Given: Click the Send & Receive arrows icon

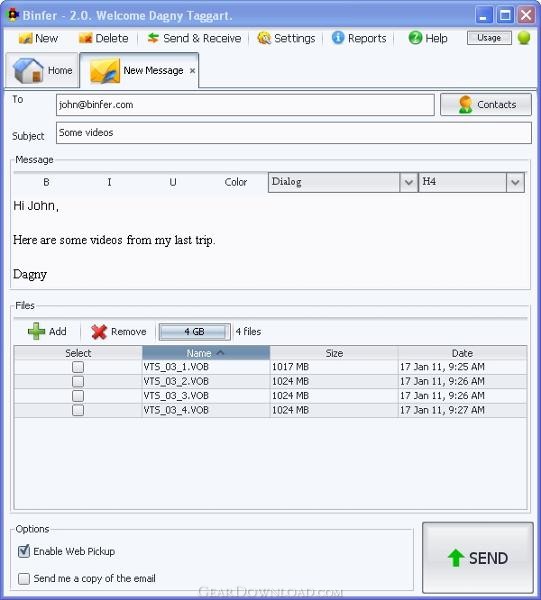Looking at the screenshot, I should [153, 38].
